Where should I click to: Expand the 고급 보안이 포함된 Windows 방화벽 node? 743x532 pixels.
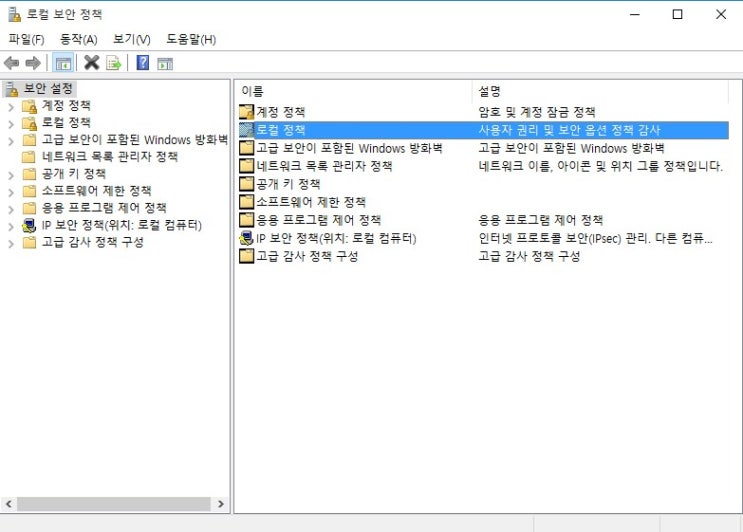click(x=11, y=142)
